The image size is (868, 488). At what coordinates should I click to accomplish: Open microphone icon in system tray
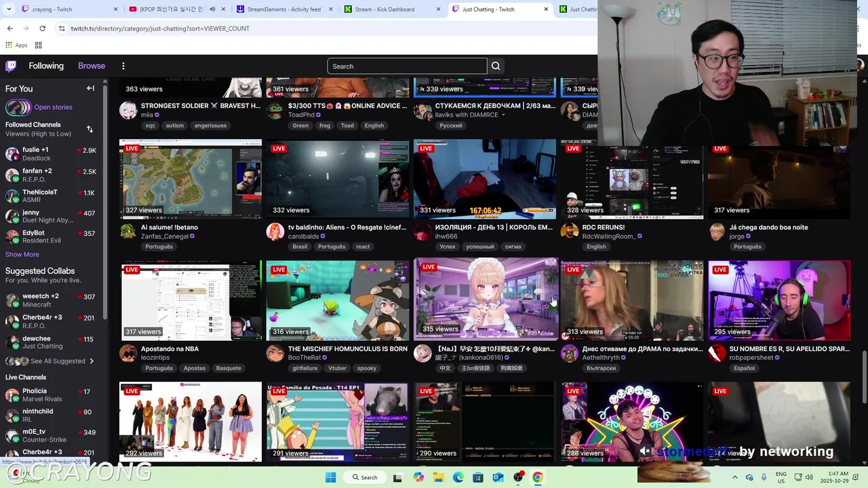(764, 477)
